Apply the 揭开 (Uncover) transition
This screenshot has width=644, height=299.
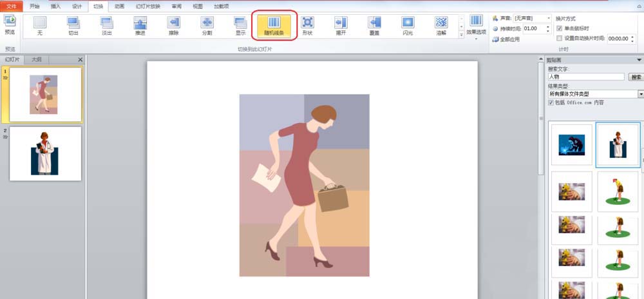pos(341,26)
